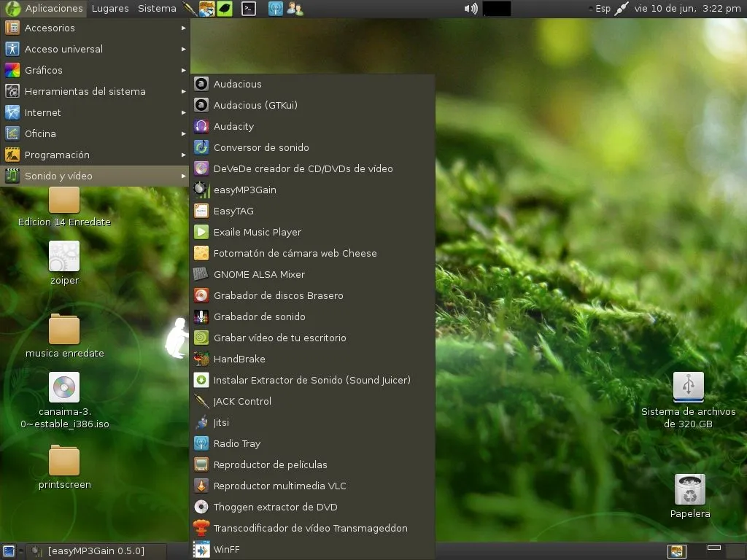
Task: Open the musica enredate desktop folder
Action: [64, 331]
